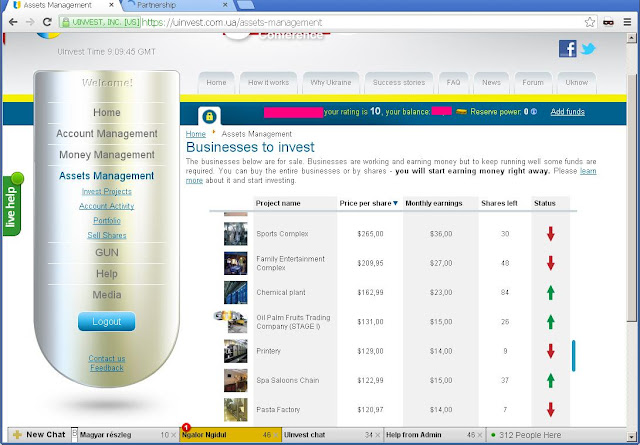The image size is (640, 445).
Task: Open the Chemical plant thumbnail
Action: point(236,292)
